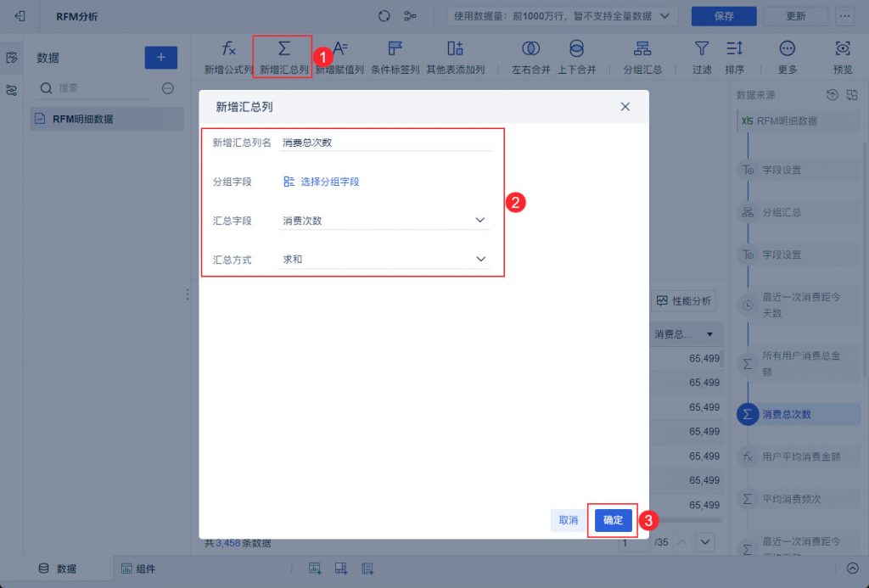Image resolution: width=869 pixels, height=588 pixels.
Task: Click the 性能分析 button
Action: [684, 301]
